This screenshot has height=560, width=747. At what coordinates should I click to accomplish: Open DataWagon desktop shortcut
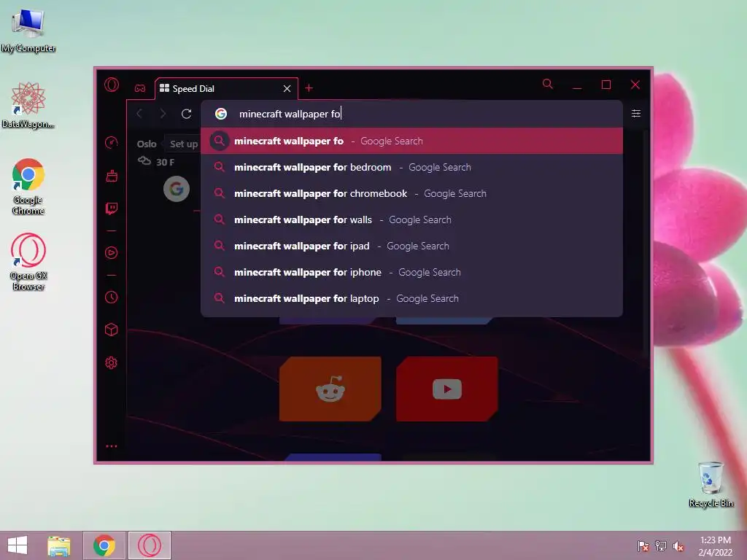[28, 105]
